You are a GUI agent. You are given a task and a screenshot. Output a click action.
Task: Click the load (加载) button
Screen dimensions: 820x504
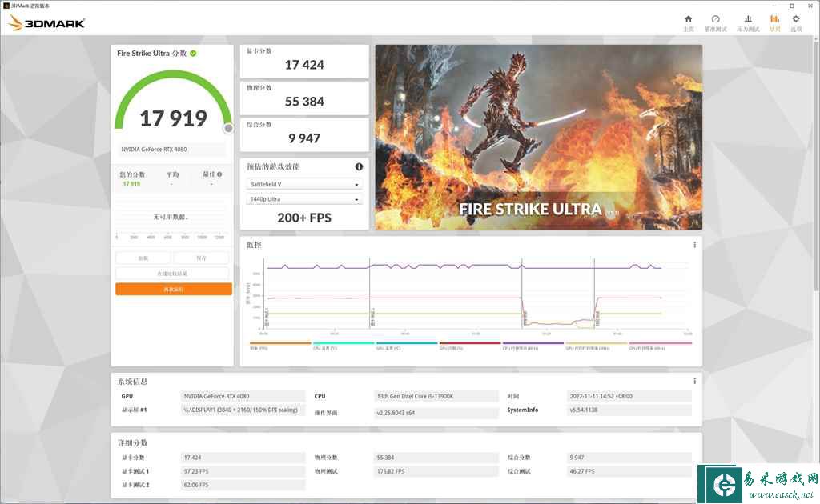(x=143, y=258)
